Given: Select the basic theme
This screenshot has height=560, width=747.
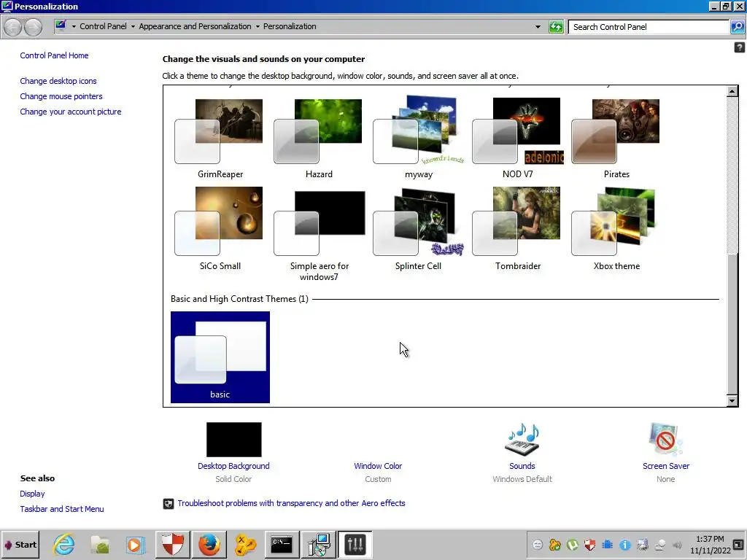Looking at the screenshot, I should (x=220, y=357).
